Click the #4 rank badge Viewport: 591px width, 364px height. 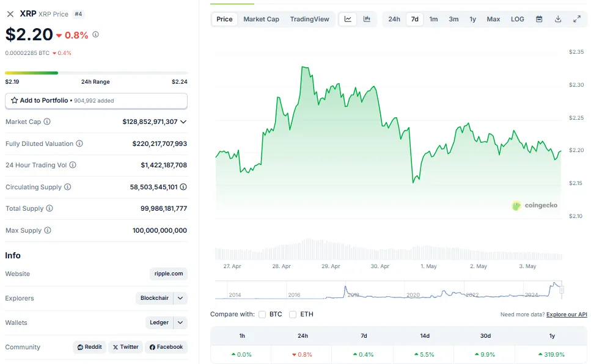pyautogui.click(x=78, y=14)
